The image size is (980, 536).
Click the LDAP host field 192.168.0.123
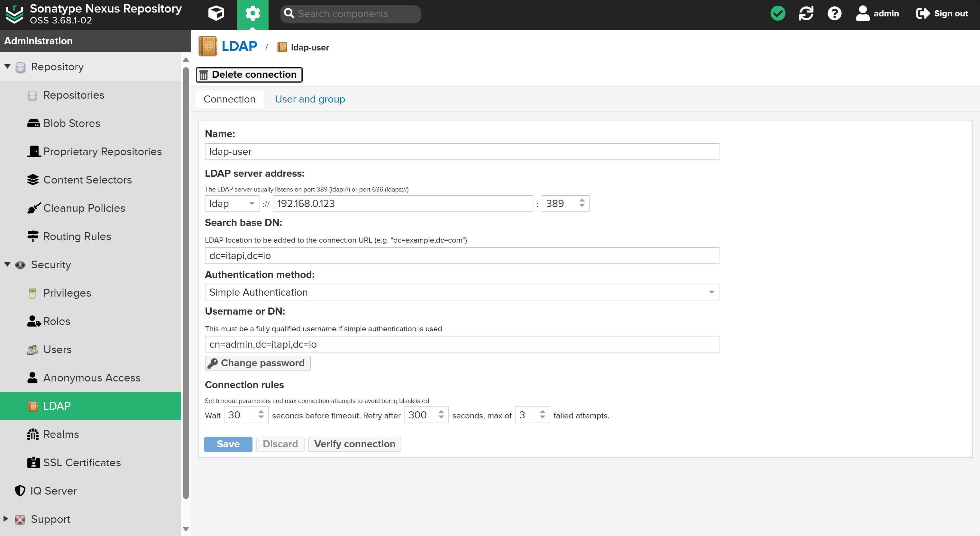tap(403, 203)
